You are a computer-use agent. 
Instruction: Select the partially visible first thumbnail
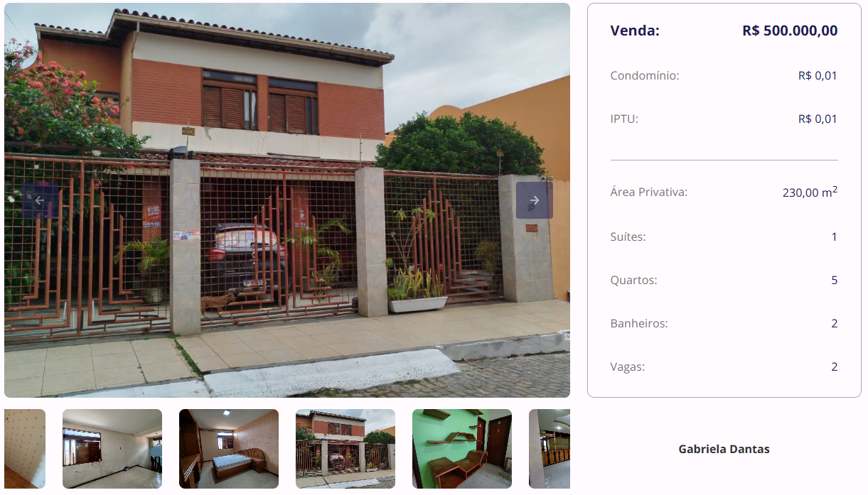point(25,449)
